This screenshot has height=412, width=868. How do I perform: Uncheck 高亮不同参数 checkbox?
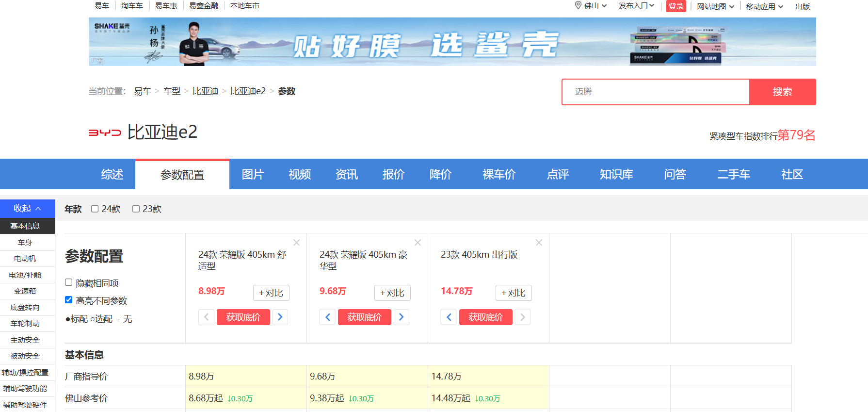[x=69, y=300]
